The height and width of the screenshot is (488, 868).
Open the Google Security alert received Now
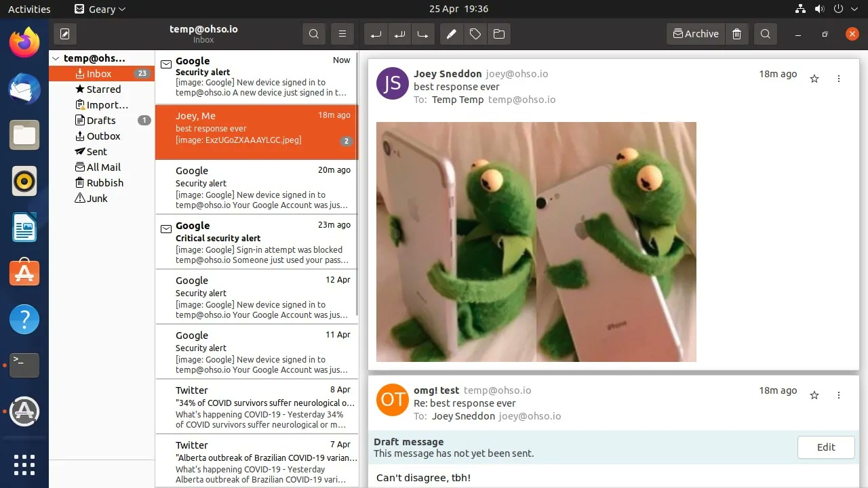pyautogui.click(x=256, y=77)
